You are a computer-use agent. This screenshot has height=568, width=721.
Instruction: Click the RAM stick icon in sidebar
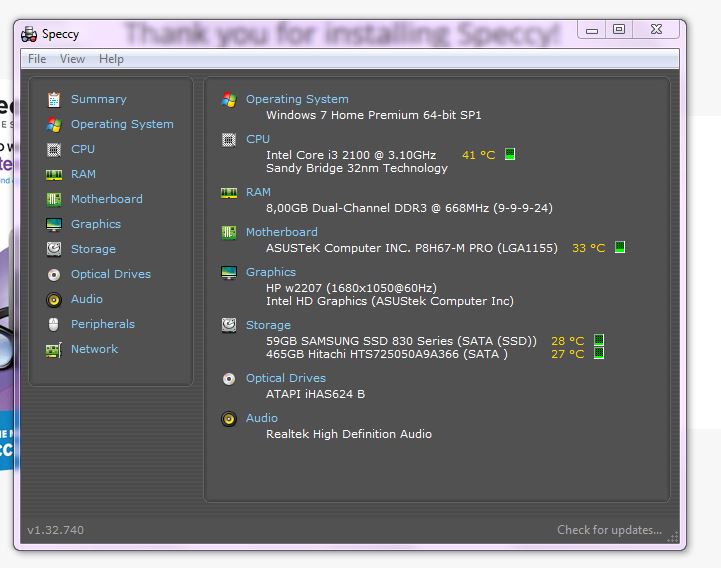tap(54, 174)
